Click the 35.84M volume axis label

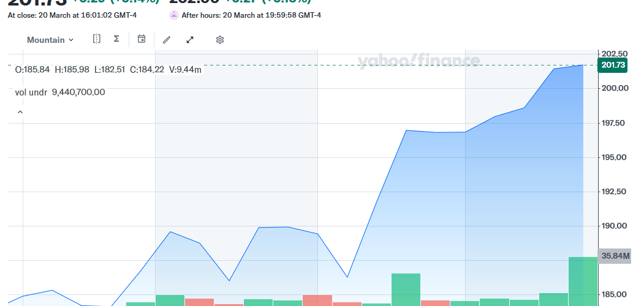(615, 256)
